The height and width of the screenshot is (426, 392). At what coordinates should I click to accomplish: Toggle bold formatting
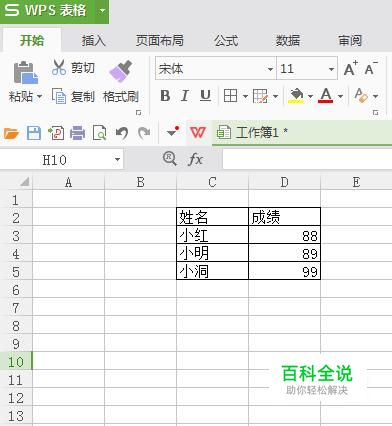coord(165,96)
